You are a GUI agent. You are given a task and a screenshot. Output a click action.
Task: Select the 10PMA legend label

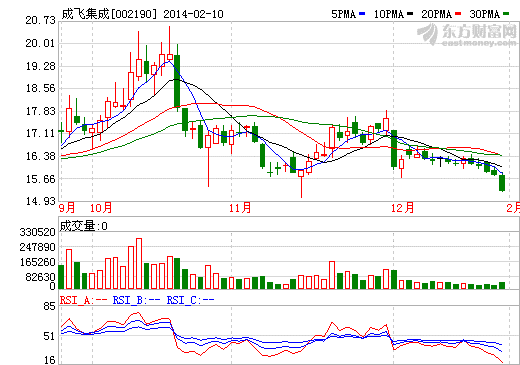point(389,14)
